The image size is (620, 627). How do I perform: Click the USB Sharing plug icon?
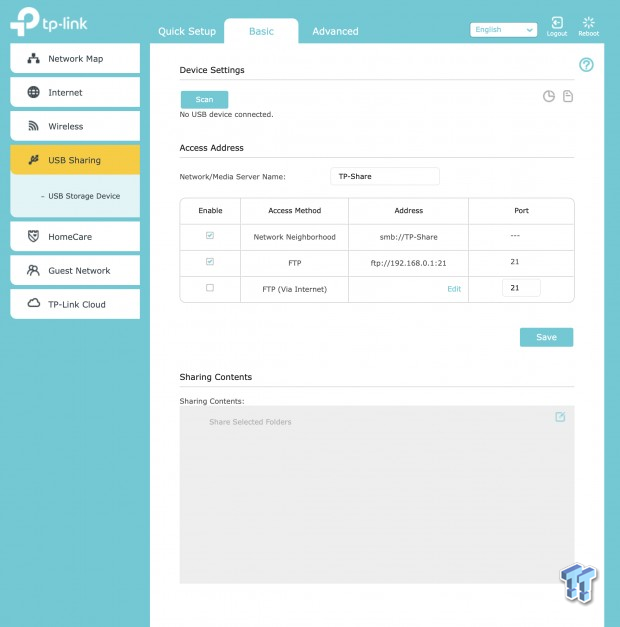(34, 160)
